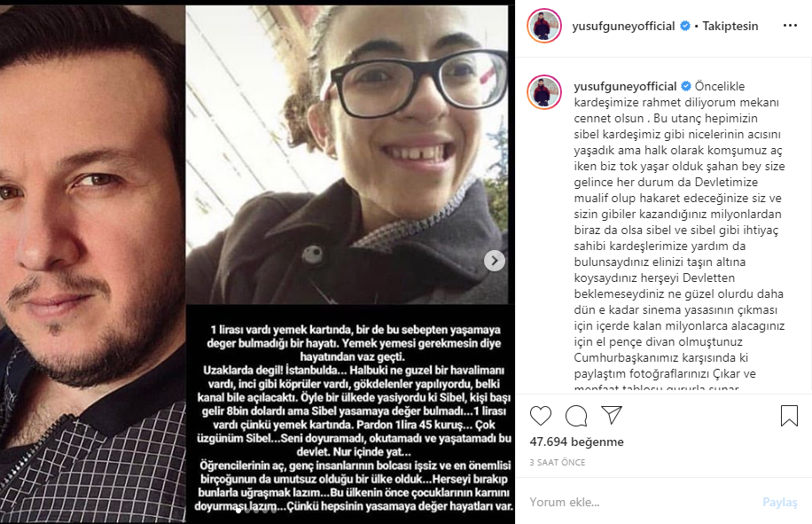Advance carousel with the next arrow

coord(495,261)
